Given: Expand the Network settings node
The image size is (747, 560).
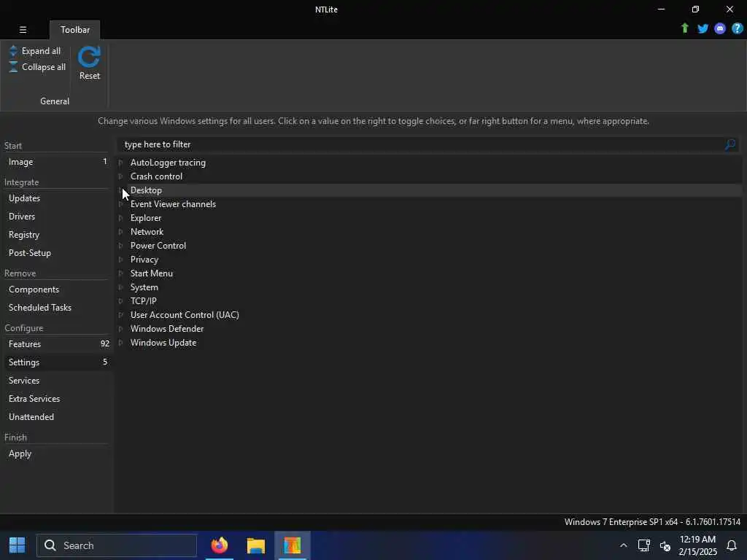Looking at the screenshot, I should coord(120,232).
